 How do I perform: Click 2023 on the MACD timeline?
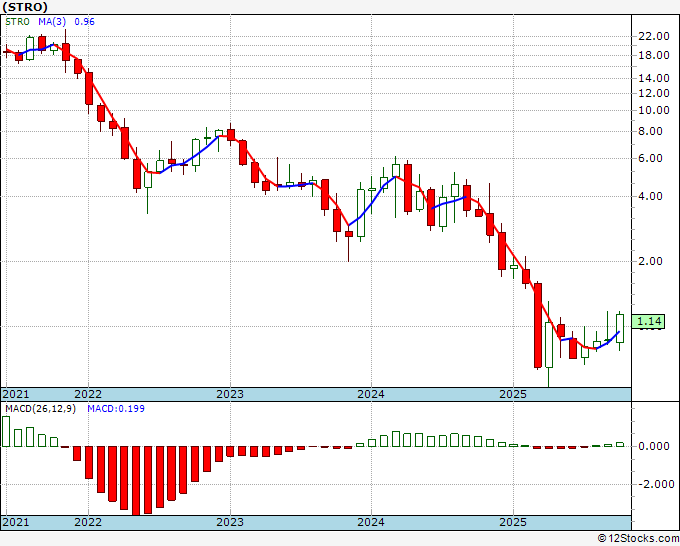pyautogui.click(x=230, y=522)
